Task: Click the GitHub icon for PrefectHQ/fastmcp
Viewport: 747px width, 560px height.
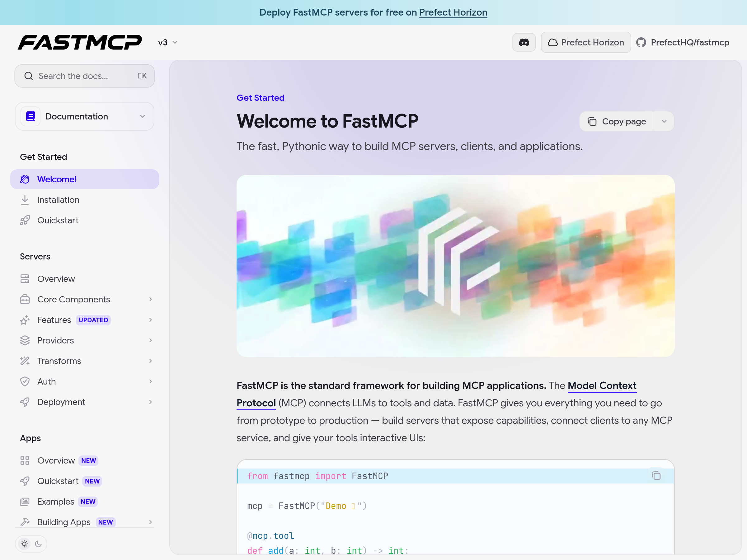Action: [641, 43]
